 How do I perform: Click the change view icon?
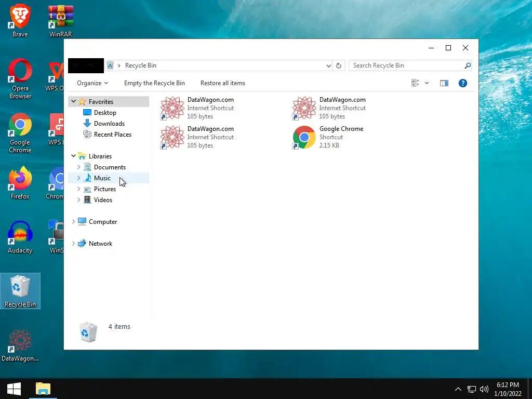pos(415,83)
